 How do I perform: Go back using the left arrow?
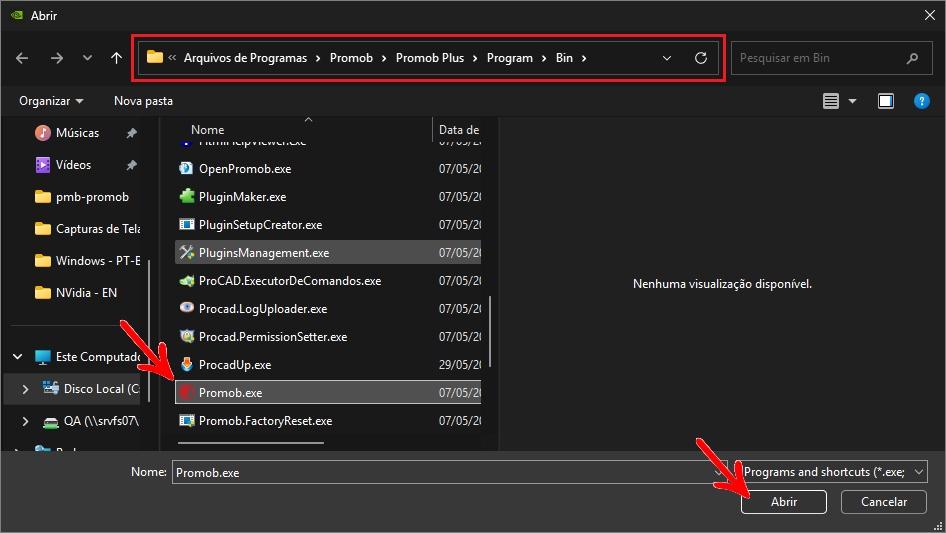[x=22, y=58]
